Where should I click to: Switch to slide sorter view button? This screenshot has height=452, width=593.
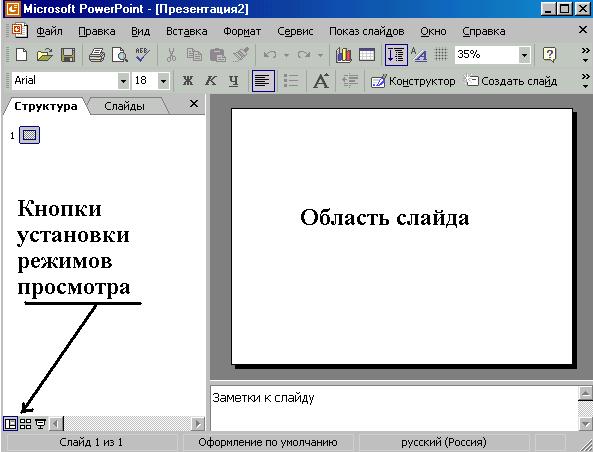pyautogui.click(x=25, y=424)
